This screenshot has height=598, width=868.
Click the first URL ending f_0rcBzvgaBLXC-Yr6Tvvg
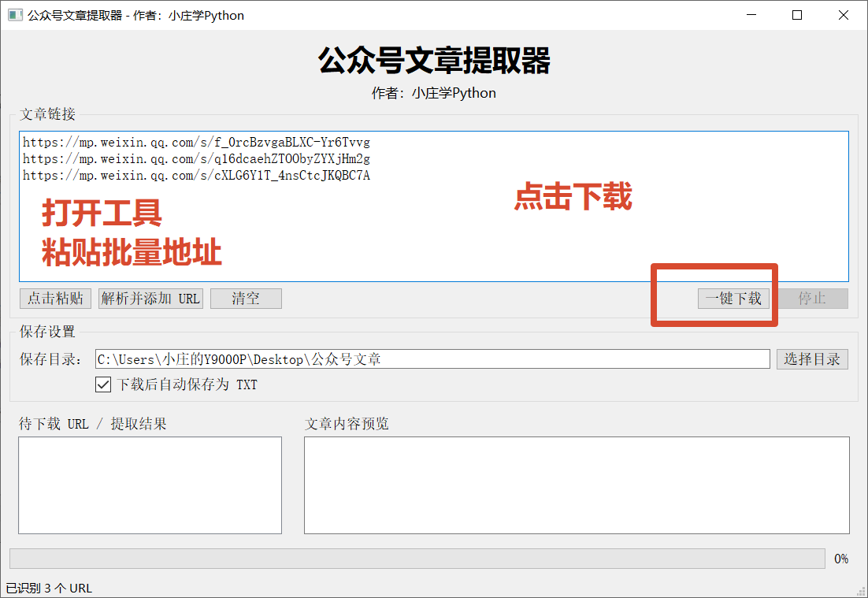(x=196, y=143)
